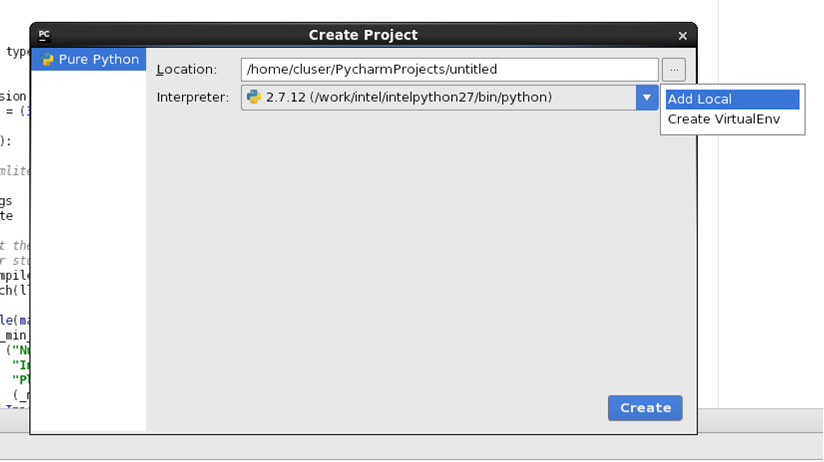Click the Python icon in Interpreter field
824x462 pixels.
254,97
